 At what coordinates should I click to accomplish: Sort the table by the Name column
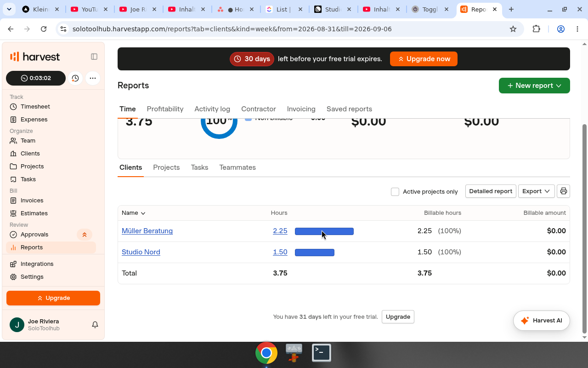pos(133,213)
